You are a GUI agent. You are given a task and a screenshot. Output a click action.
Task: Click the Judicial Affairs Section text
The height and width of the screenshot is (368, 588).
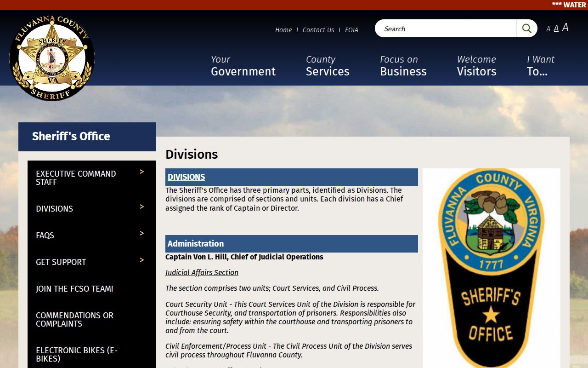click(x=202, y=273)
